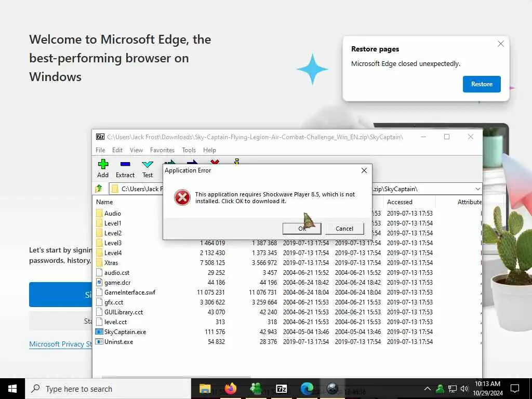Sort by the Attributes column header

tap(470, 202)
